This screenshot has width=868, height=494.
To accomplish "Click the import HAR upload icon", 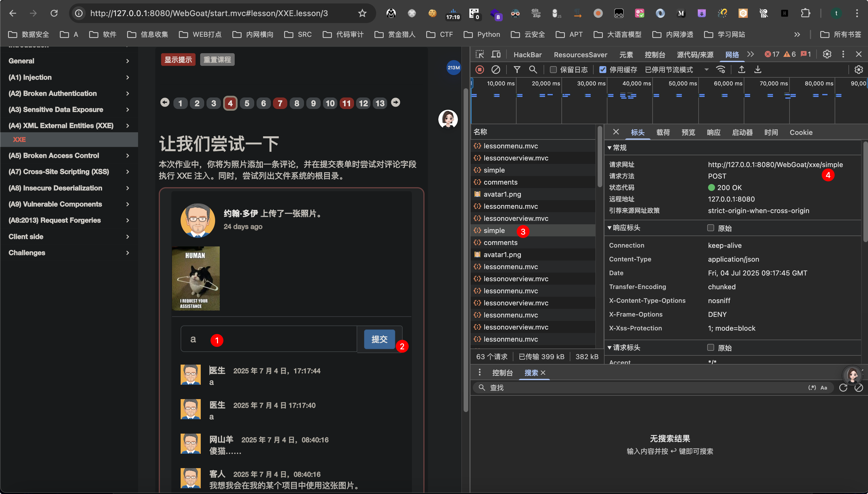I will tap(741, 70).
